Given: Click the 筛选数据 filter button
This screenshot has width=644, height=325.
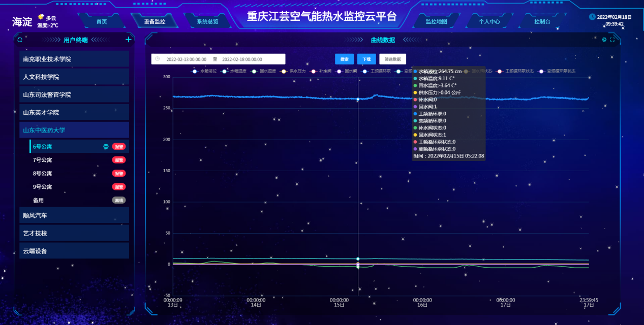Looking at the screenshot, I should click(x=393, y=59).
